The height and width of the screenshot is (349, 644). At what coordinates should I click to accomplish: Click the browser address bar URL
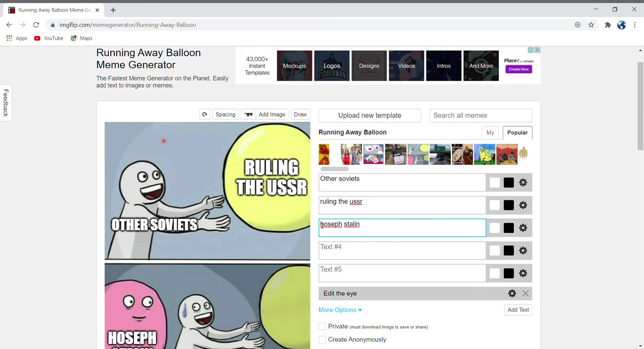tap(127, 25)
